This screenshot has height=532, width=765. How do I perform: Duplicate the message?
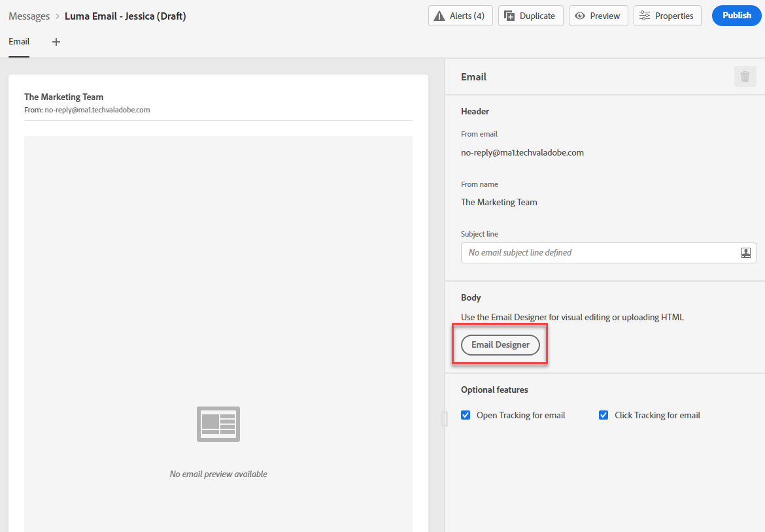[x=530, y=16]
